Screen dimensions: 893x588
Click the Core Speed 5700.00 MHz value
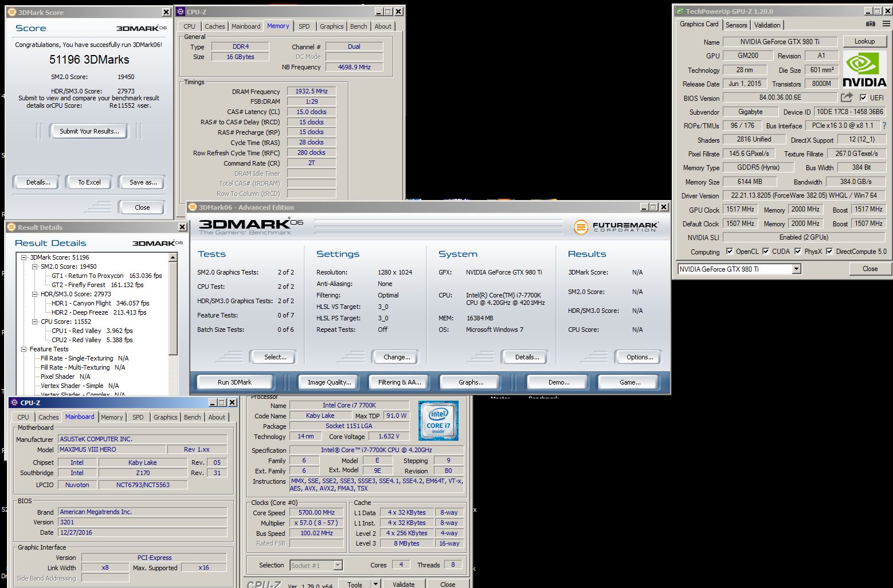[316, 512]
